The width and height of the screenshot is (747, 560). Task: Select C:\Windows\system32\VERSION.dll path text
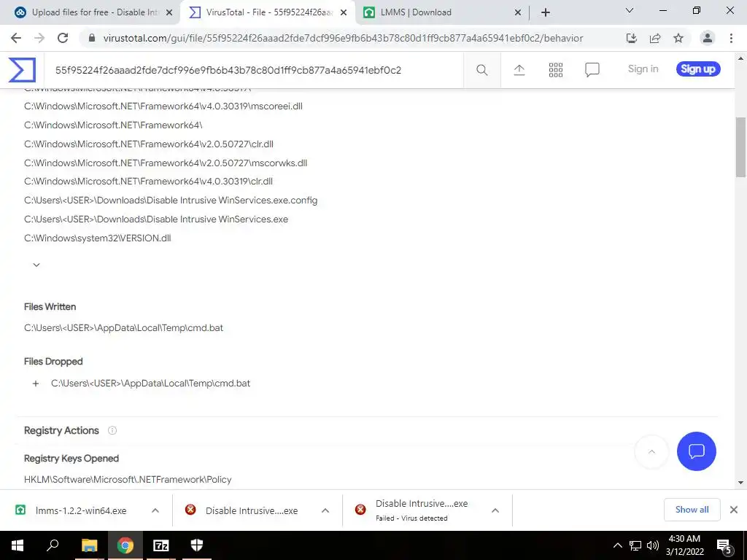click(98, 238)
